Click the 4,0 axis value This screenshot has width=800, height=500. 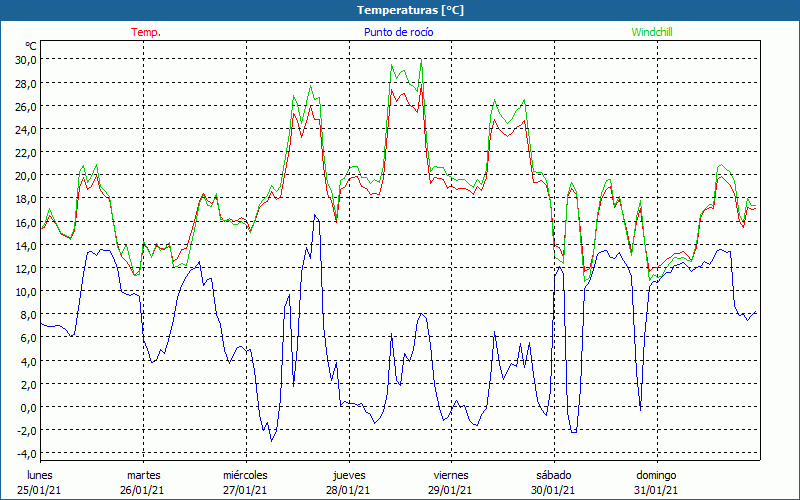[29, 361]
